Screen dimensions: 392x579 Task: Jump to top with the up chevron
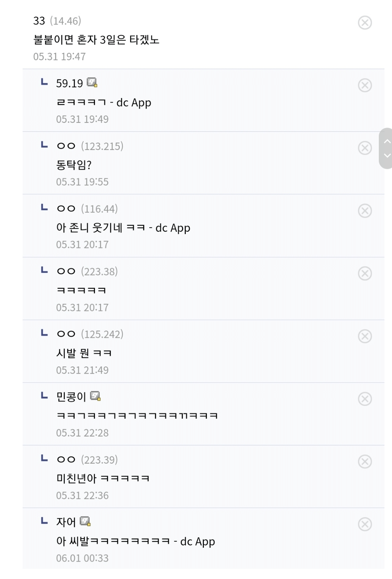click(x=387, y=142)
